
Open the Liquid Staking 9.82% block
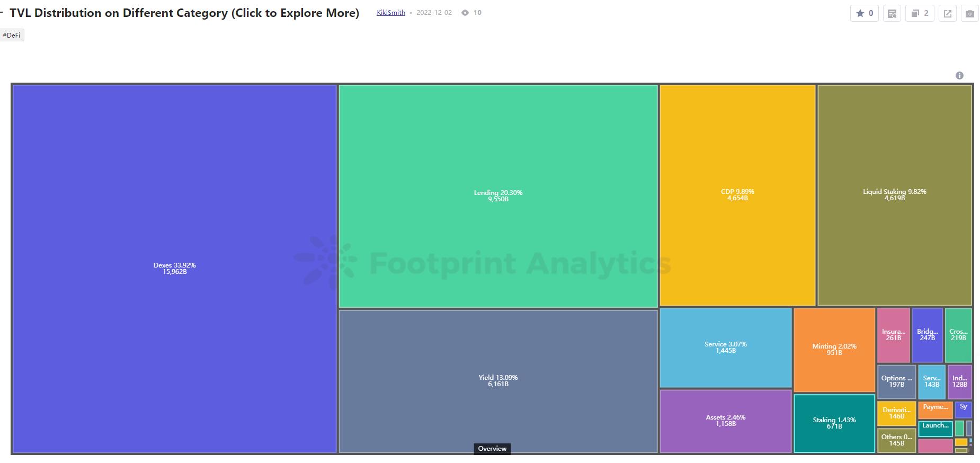click(894, 195)
